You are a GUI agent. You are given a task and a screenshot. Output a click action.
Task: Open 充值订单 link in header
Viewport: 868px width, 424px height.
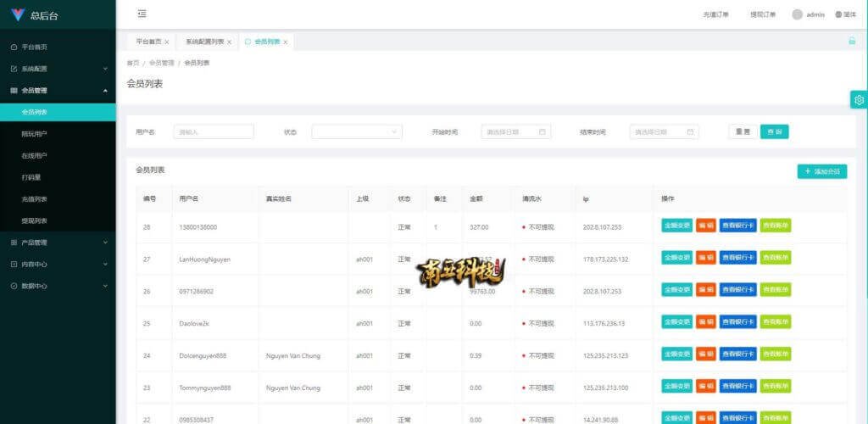715,14
